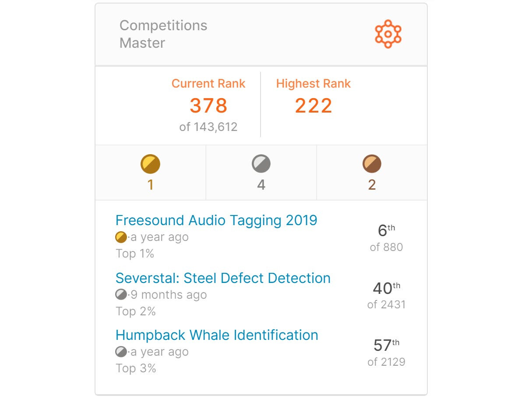Click the bronze medal icon

tap(372, 164)
